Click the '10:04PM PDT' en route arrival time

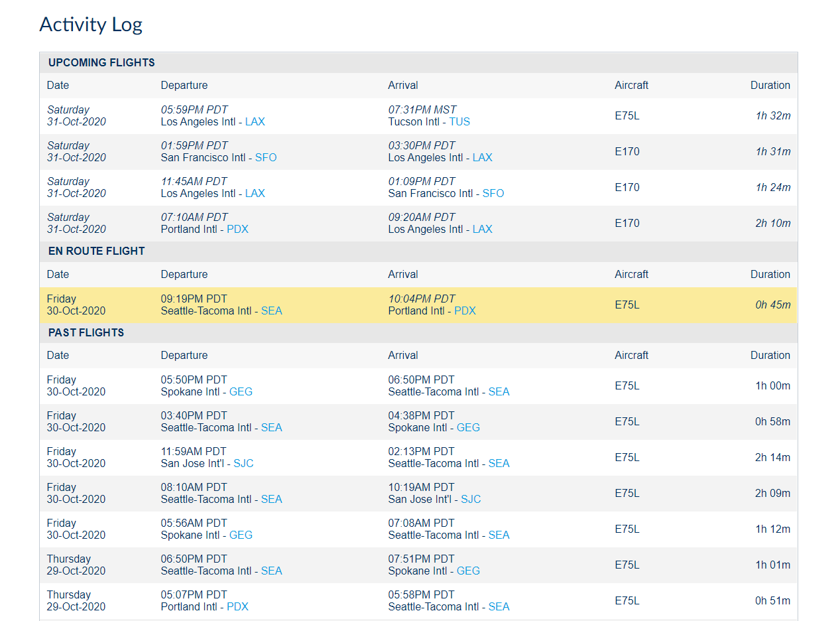coord(422,299)
